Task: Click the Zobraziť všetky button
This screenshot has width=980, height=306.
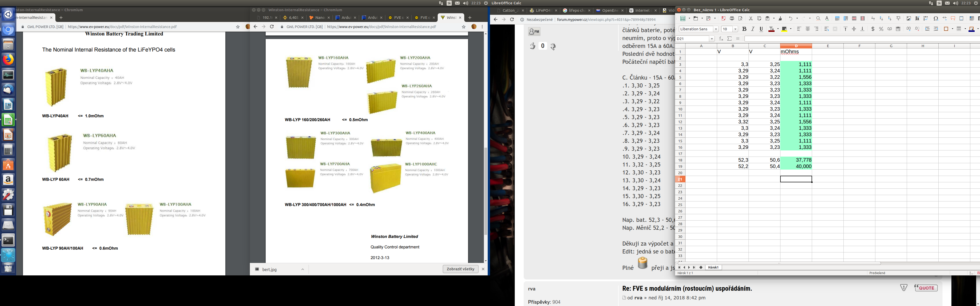Action: point(460,269)
